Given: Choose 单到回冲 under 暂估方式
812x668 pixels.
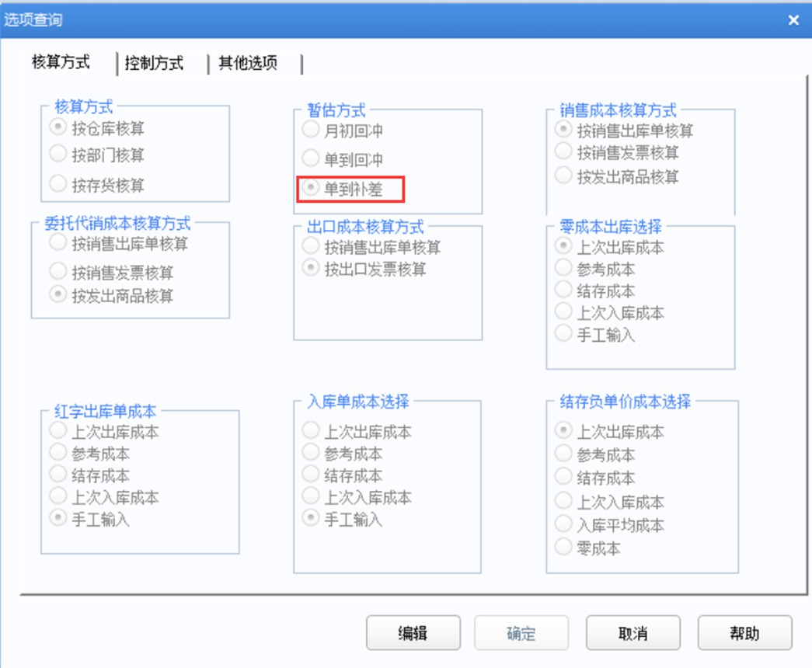Looking at the screenshot, I should click(x=311, y=158).
